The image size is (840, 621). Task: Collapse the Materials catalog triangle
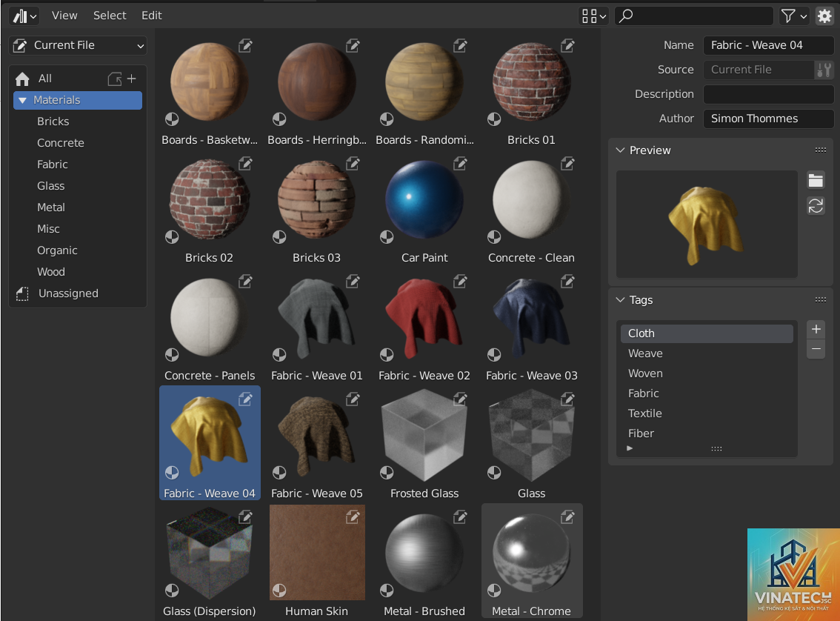point(22,100)
